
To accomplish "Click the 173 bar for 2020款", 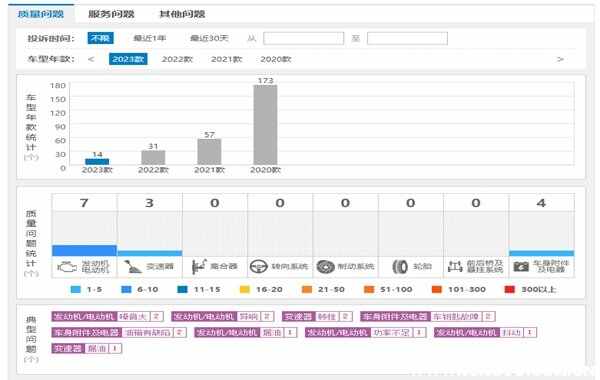I will coord(265,125).
